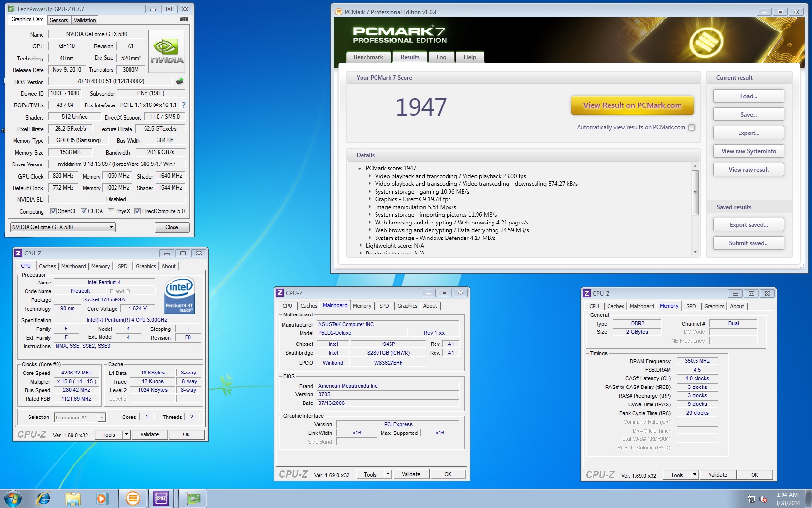Click the BIOS Version field in GPU-Z
The height and width of the screenshot is (508, 812).
[x=111, y=81]
